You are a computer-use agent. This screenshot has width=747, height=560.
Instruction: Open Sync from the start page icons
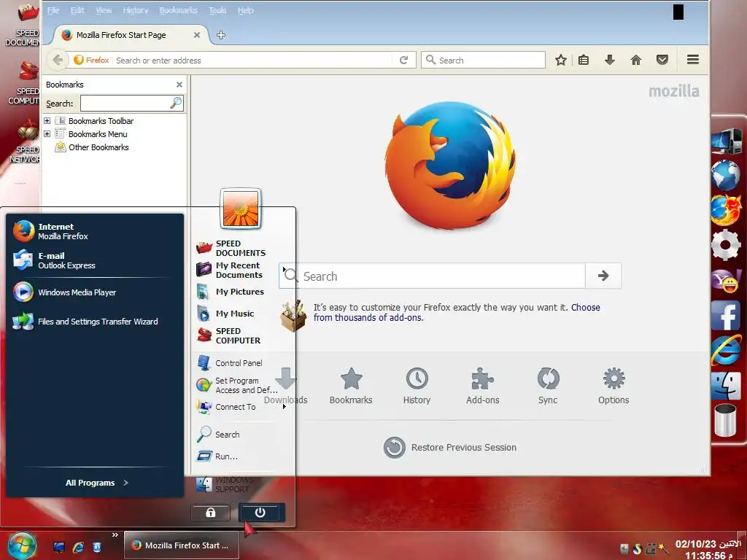pos(548,386)
